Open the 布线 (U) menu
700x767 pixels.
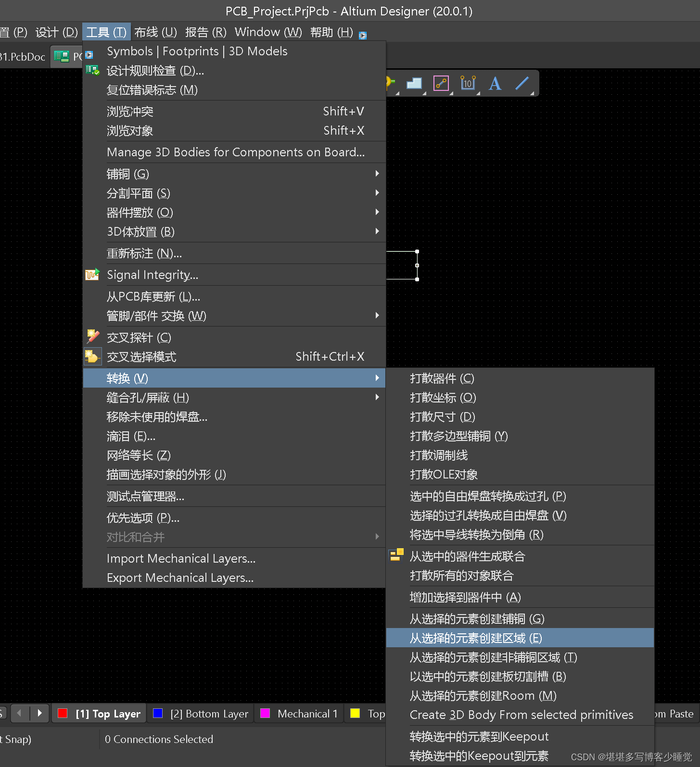pos(156,32)
